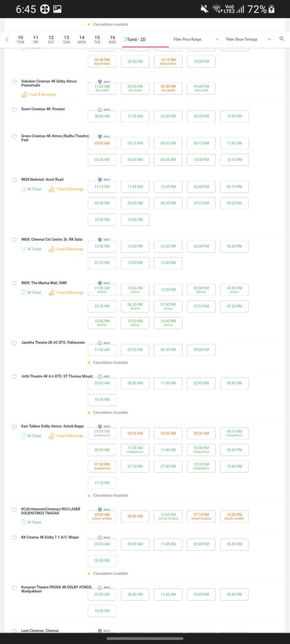Open Janatha Theatre 2K AC DTS name
290x644 pixels.
tap(53, 342)
